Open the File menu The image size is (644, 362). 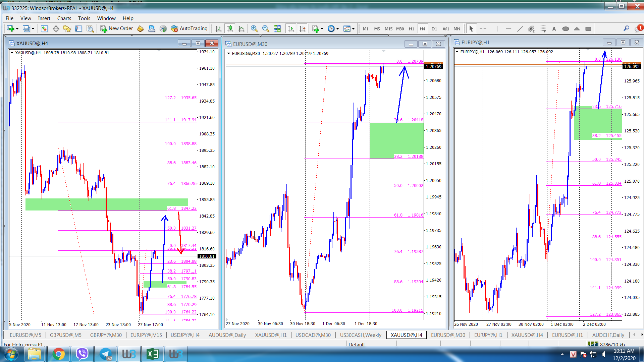pyautogui.click(x=9, y=18)
